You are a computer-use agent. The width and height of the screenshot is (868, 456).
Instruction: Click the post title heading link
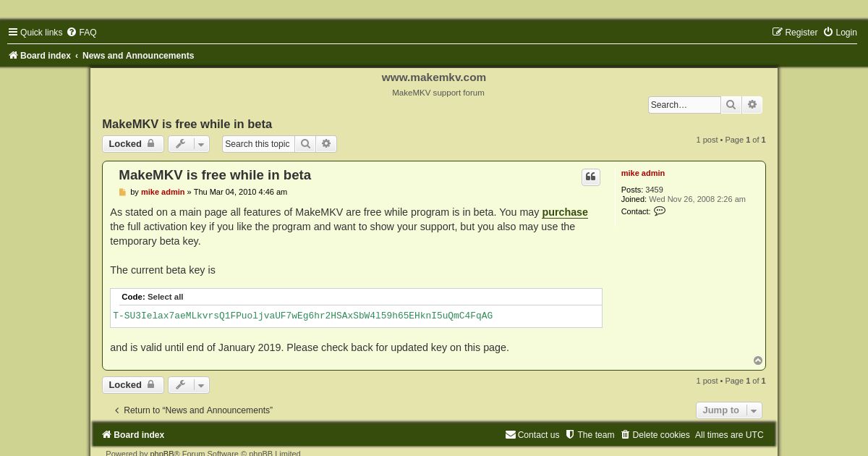tap(215, 175)
